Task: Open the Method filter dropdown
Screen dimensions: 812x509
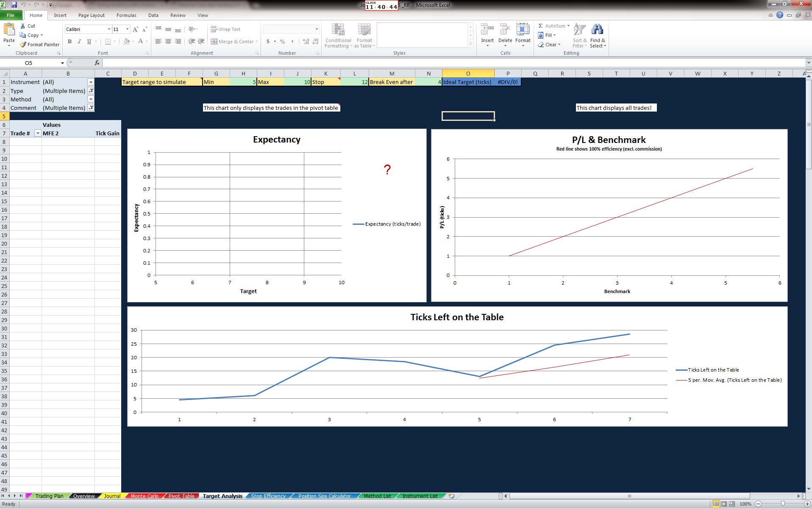Action: pos(91,99)
